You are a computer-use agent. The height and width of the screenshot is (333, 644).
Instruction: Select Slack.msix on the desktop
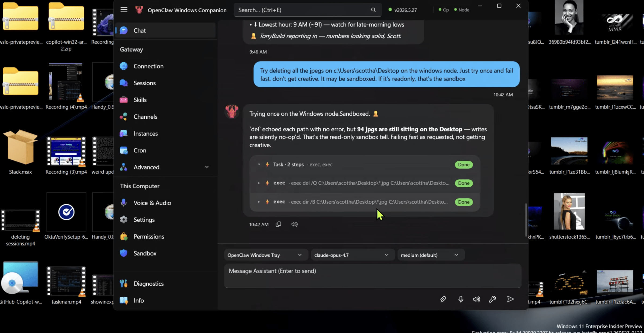(20, 152)
